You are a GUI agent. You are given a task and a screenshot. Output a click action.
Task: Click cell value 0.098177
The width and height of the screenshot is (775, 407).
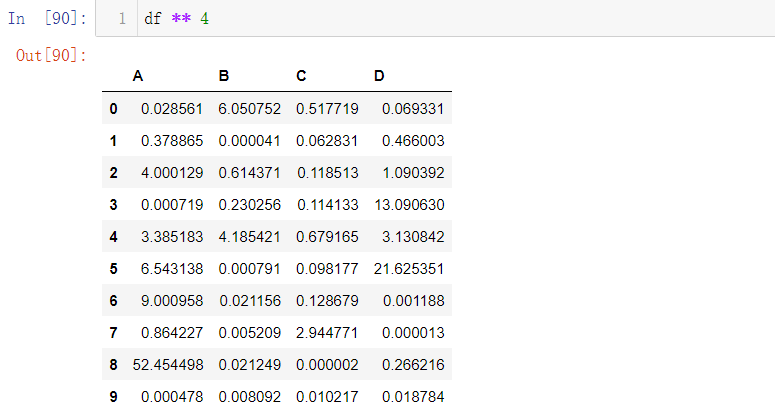[x=327, y=269]
